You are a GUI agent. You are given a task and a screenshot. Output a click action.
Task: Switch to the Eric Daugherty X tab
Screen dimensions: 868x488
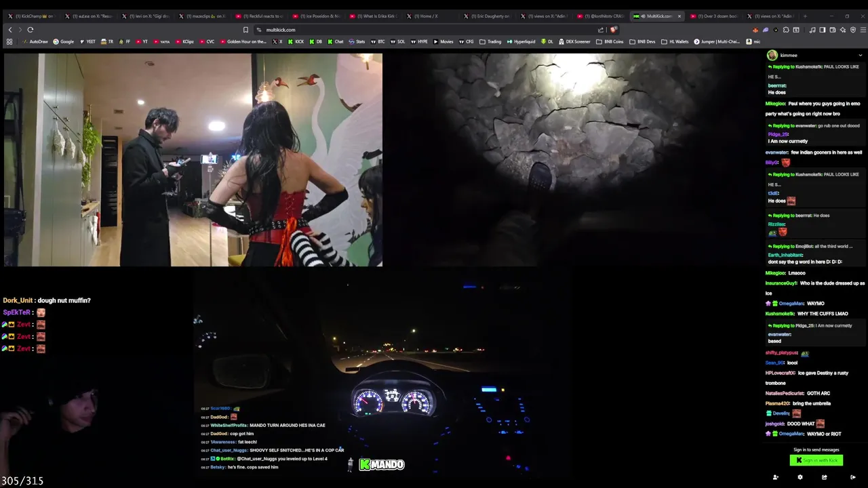(x=488, y=16)
